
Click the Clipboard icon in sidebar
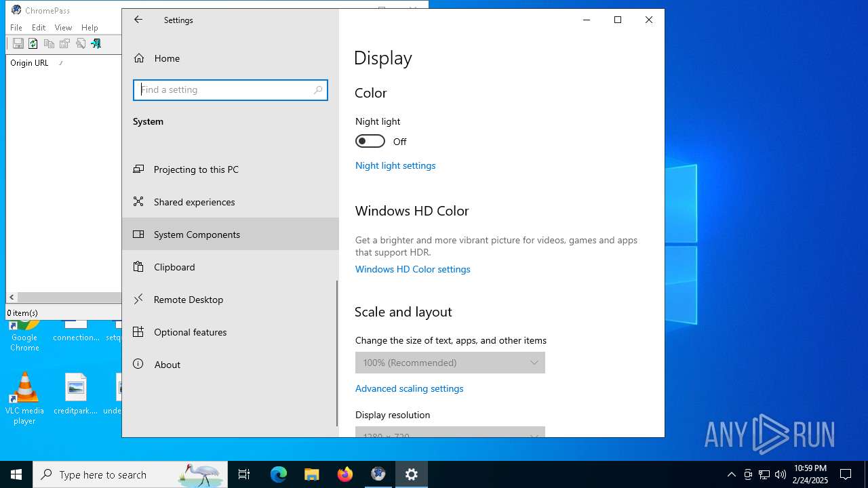(x=138, y=266)
